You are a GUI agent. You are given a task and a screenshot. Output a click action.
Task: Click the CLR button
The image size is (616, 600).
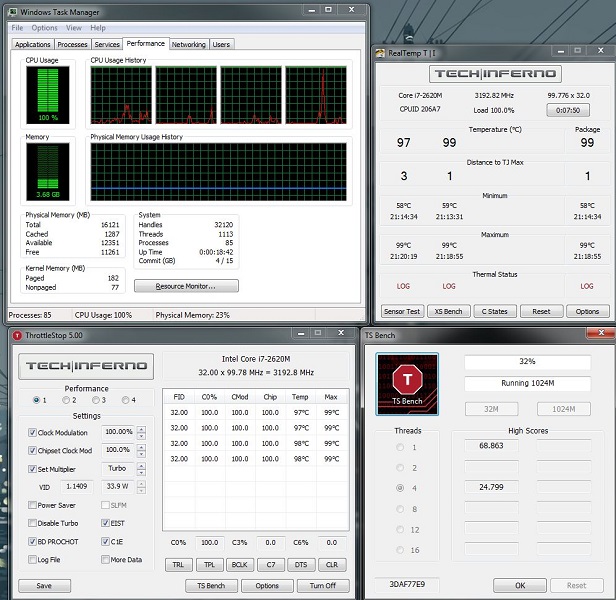click(332, 565)
